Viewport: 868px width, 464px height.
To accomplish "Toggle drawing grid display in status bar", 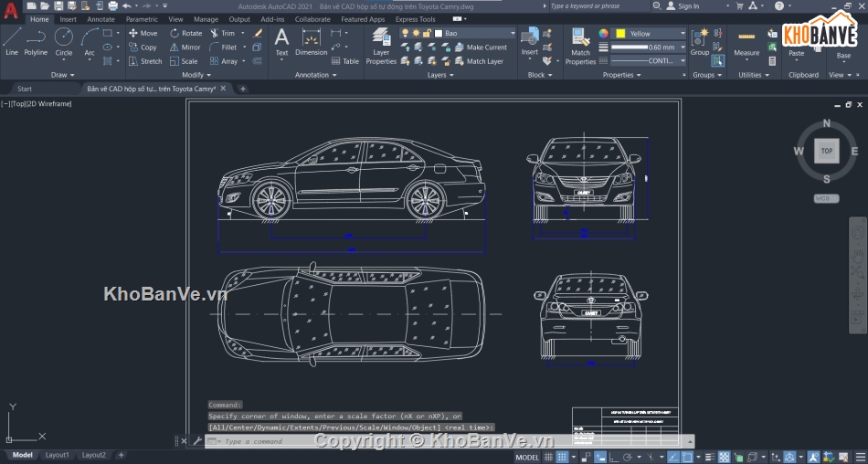I will coord(548,457).
